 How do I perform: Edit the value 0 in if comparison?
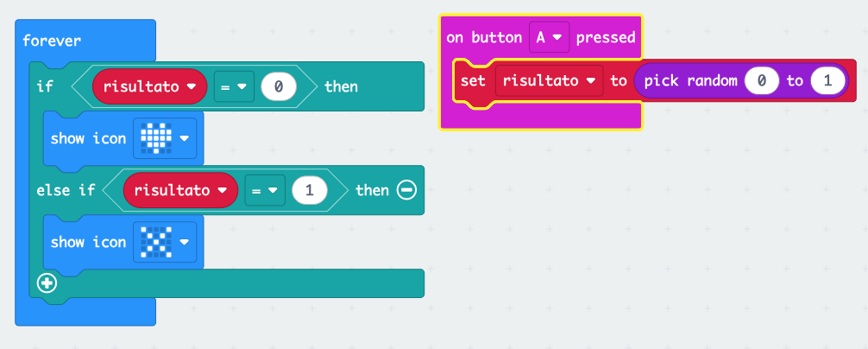click(x=279, y=86)
